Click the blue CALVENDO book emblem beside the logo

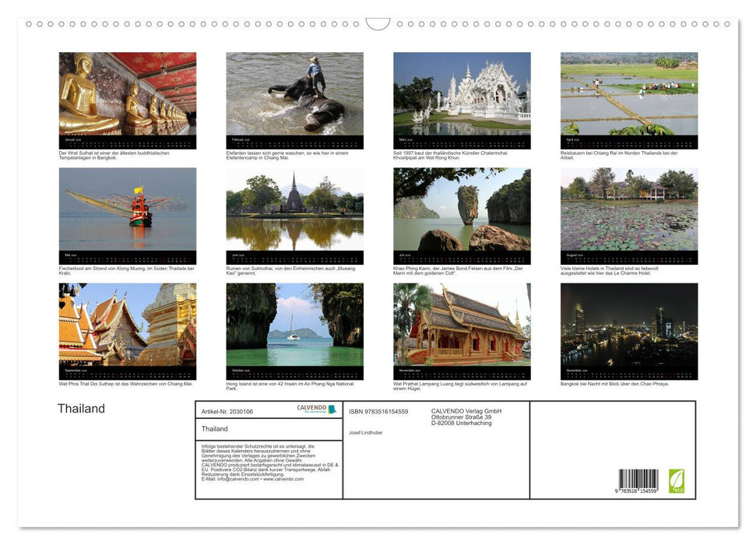[331, 410]
